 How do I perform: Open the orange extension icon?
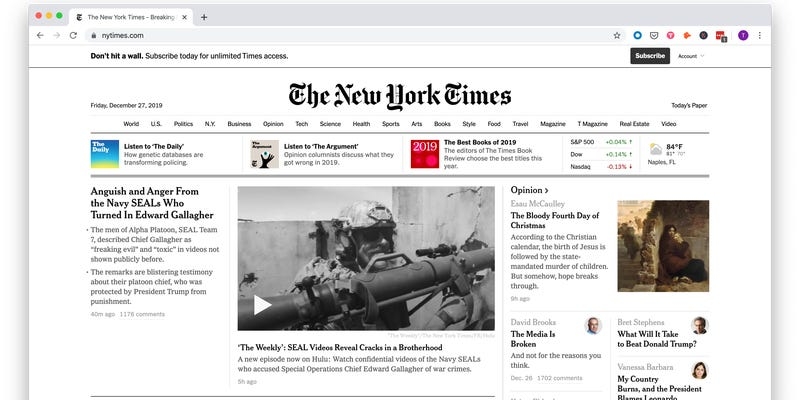(x=687, y=35)
